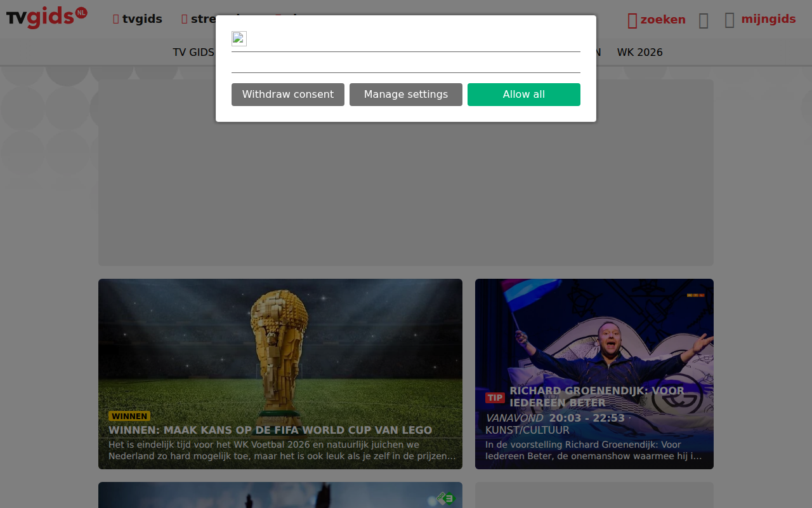Open Manage settings in consent dialog
812x508 pixels.
[x=405, y=95]
